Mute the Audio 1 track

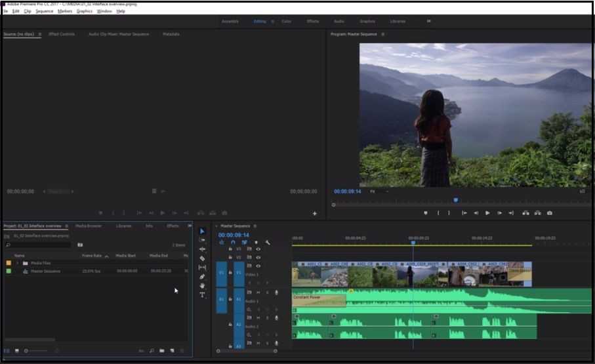tap(258, 293)
